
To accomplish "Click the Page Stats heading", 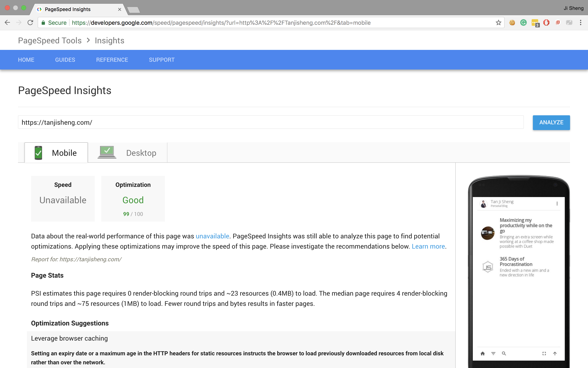I will click(x=47, y=275).
